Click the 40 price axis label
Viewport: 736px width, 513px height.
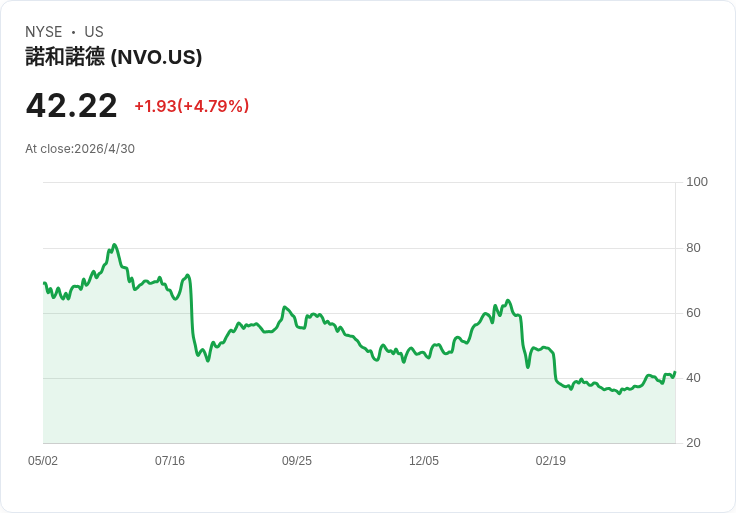point(693,377)
